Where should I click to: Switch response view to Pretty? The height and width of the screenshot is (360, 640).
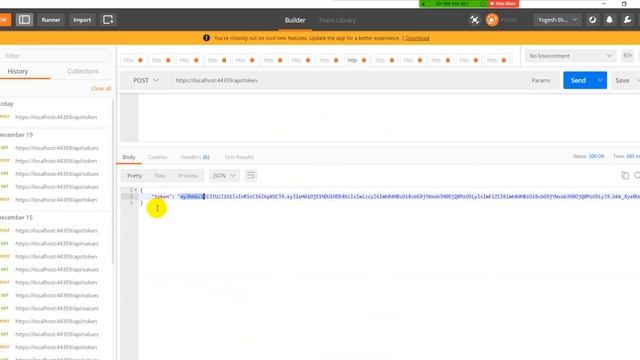tap(134, 176)
